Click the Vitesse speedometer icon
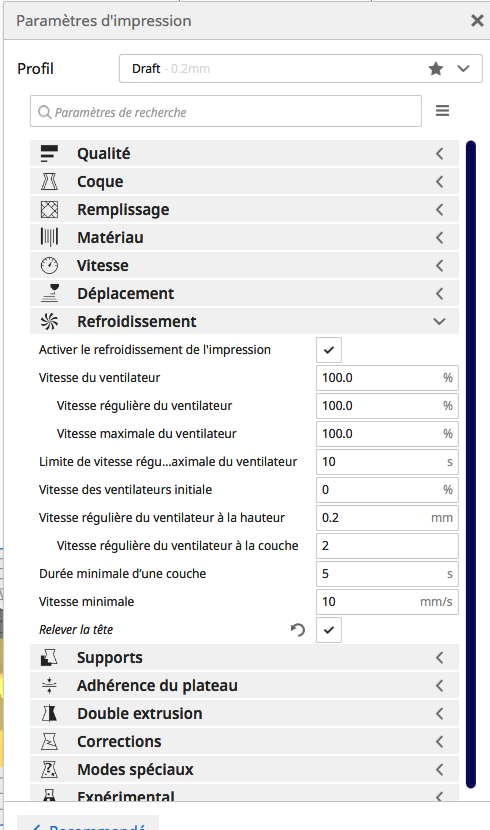This screenshot has width=490, height=830. 49,266
